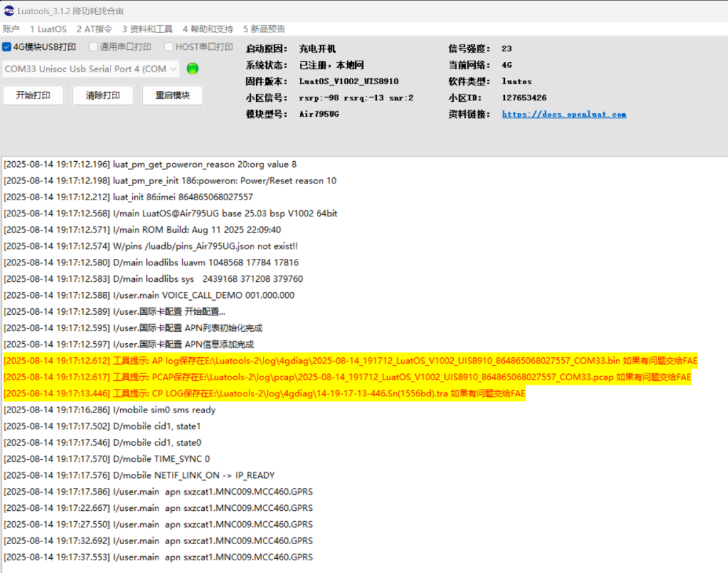Select the luat_pm_get_poweron_reason log line
The image size is (728, 573).
[150, 164]
